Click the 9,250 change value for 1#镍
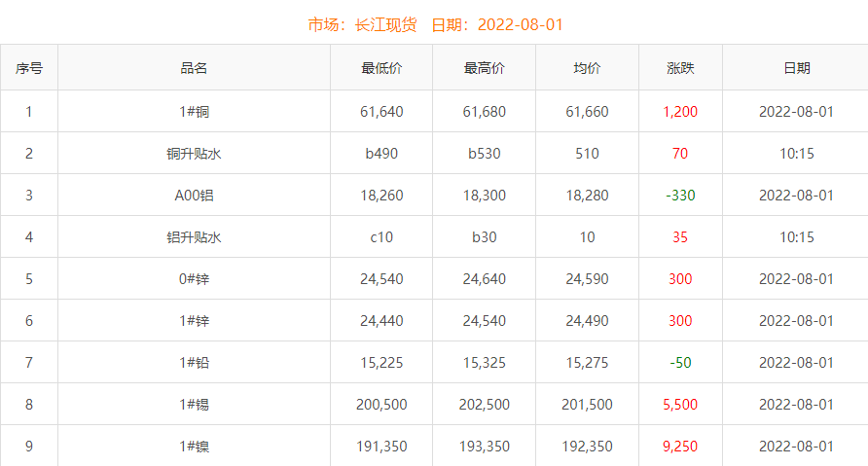The width and height of the screenshot is (868, 466). pyautogui.click(x=680, y=447)
